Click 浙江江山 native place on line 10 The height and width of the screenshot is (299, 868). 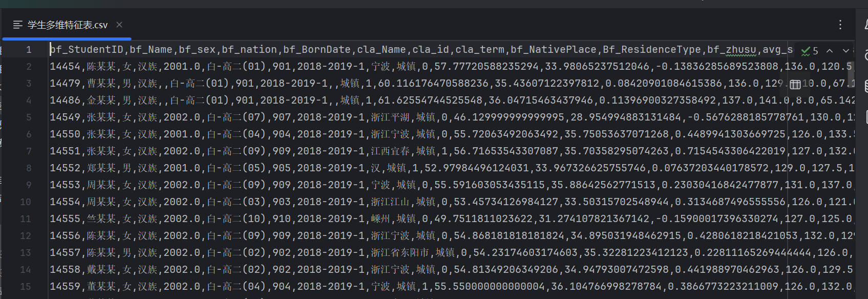[x=391, y=202]
